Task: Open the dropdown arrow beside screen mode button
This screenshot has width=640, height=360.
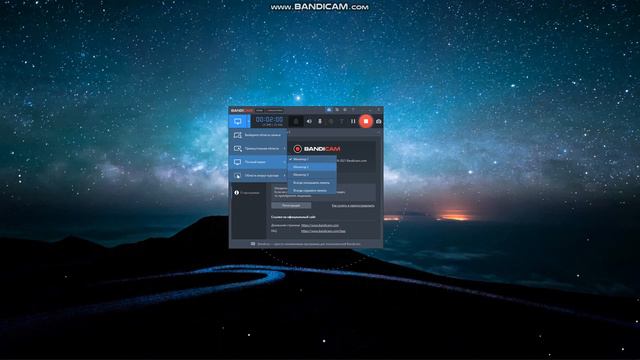Action: (248, 121)
